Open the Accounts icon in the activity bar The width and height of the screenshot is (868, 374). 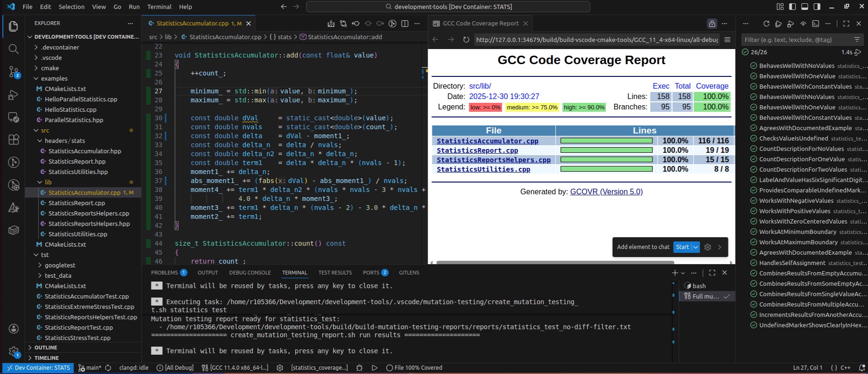coord(14,329)
